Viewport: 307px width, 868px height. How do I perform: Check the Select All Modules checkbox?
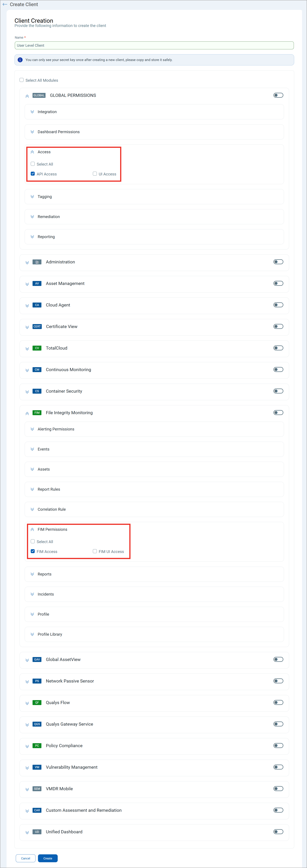(x=22, y=80)
